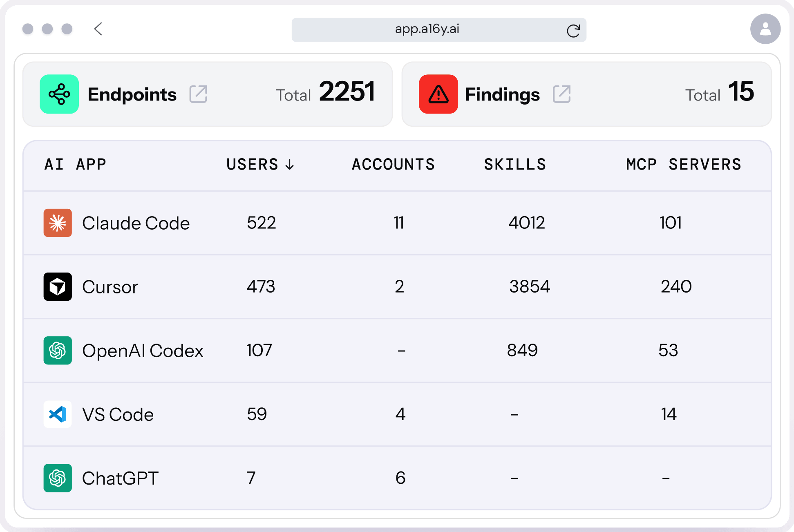Viewport: 794px width, 532px height.
Task: Open Findings external link icon
Action: tap(562, 94)
